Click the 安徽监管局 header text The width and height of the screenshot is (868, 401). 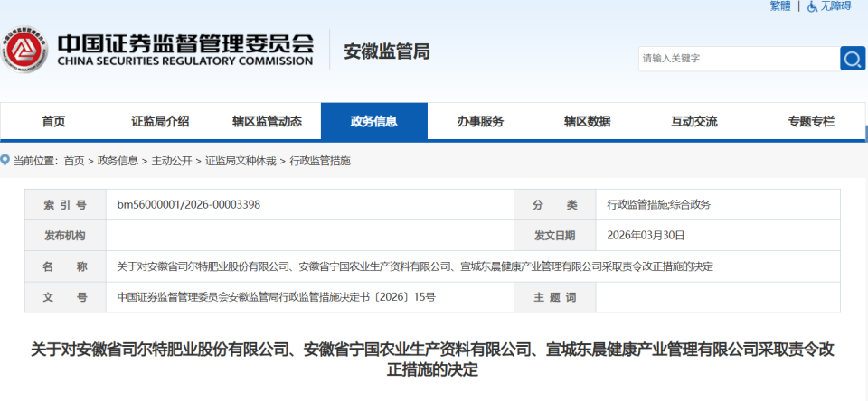[x=386, y=51]
